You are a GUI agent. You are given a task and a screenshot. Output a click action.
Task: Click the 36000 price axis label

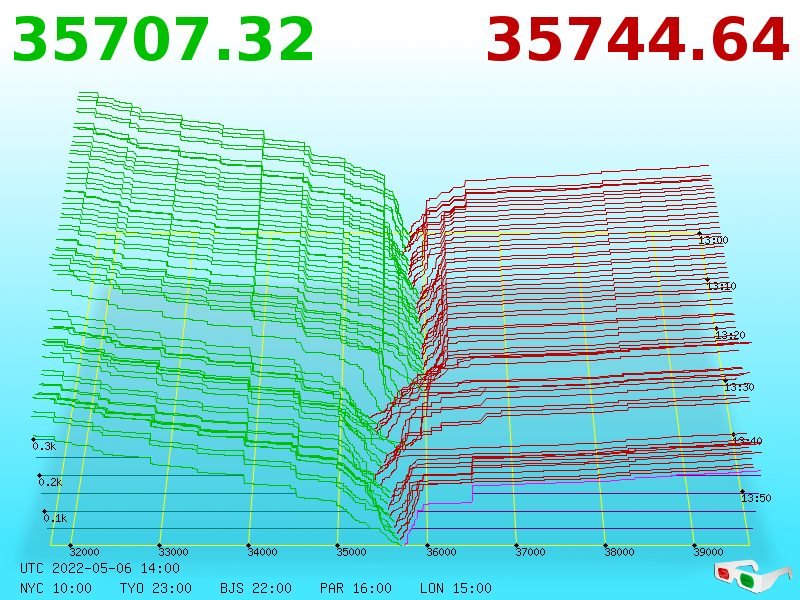pyautogui.click(x=441, y=552)
